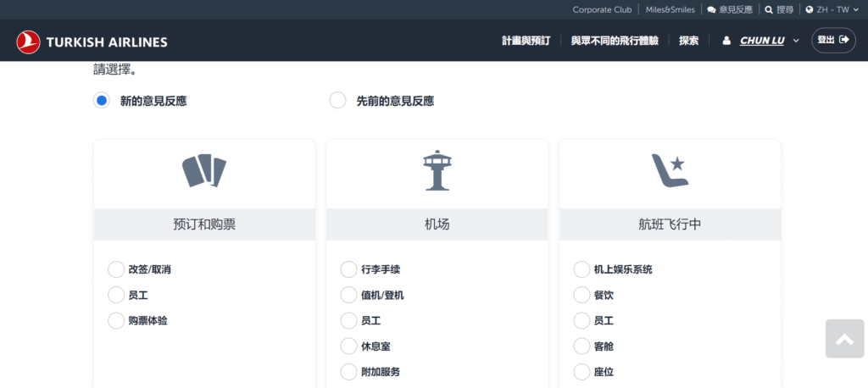Expand the CHUN LU account chevron
Viewport: 868px width, 388px height.
796,41
